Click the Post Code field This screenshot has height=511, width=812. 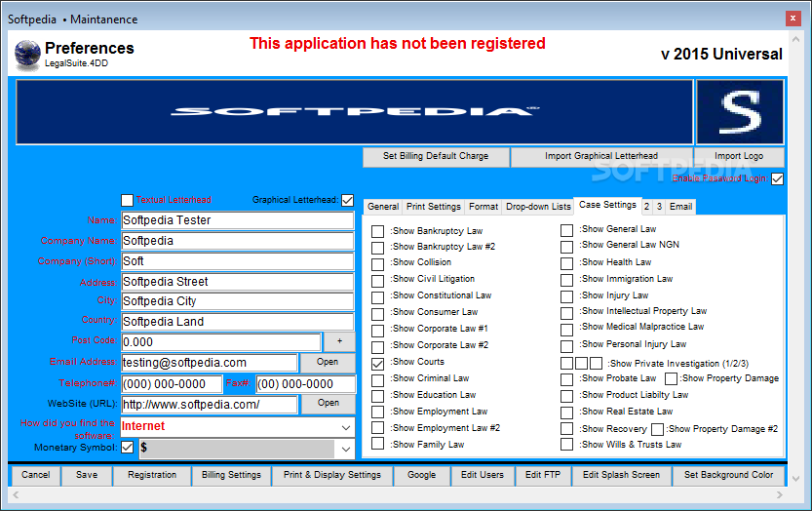point(221,342)
